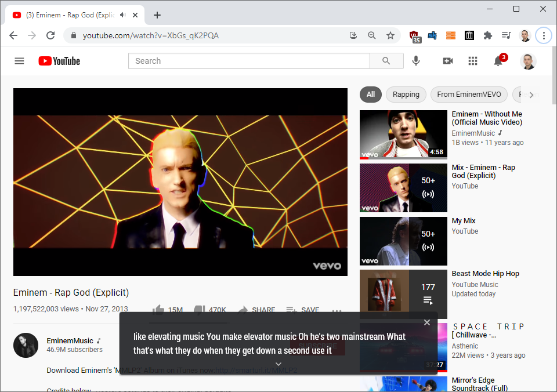This screenshot has height=392, width=557.
Task: Open YouTube voice search microphone
Action: [416, 60]
